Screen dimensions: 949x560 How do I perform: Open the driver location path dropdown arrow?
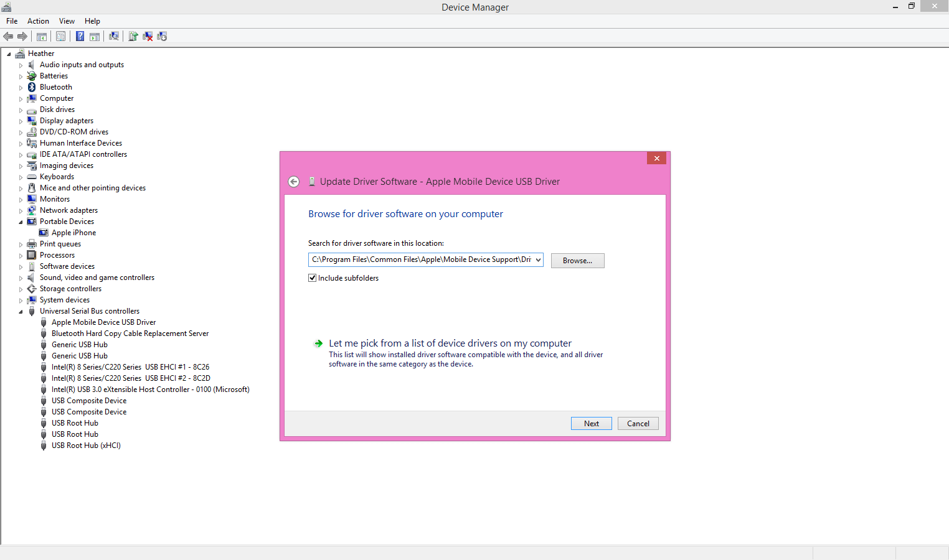click(x=538, y=260)
